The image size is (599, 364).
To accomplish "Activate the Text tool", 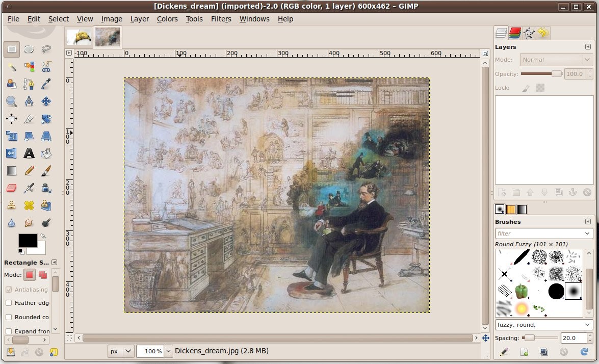I will [29, 153].
